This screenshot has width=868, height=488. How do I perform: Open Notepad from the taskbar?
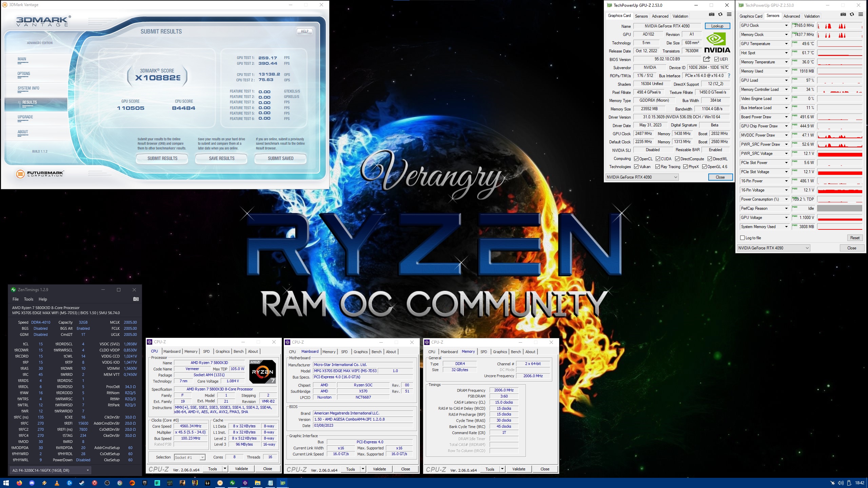[x=270, y=483]
